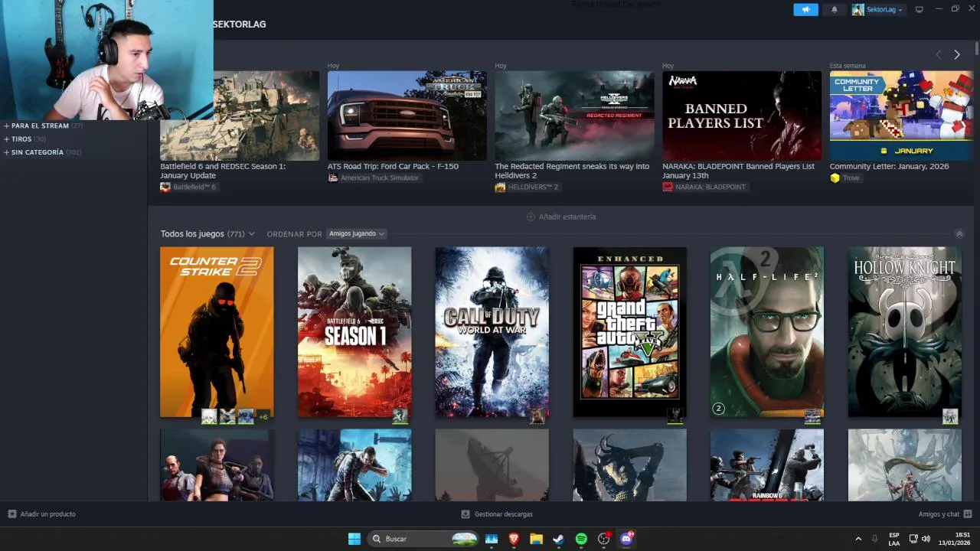The height and width of the screenshot is (551, 980).
Task: Click Añadir estantería to add shelf
Action: pos(561,217)
